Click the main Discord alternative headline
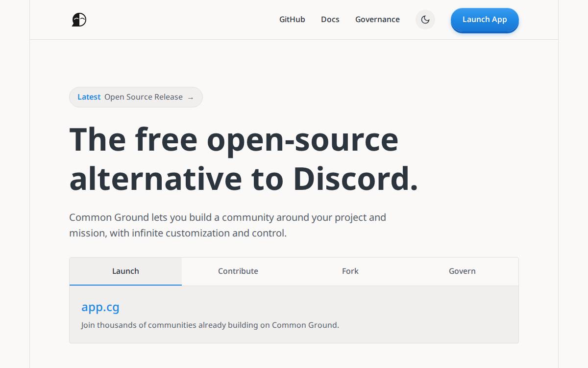 coord(244,159)
